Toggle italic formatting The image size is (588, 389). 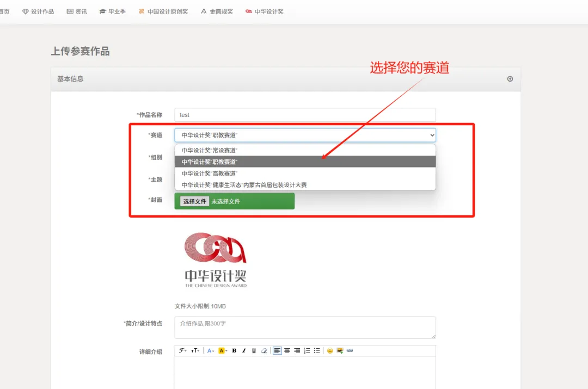tap(244, 350)
